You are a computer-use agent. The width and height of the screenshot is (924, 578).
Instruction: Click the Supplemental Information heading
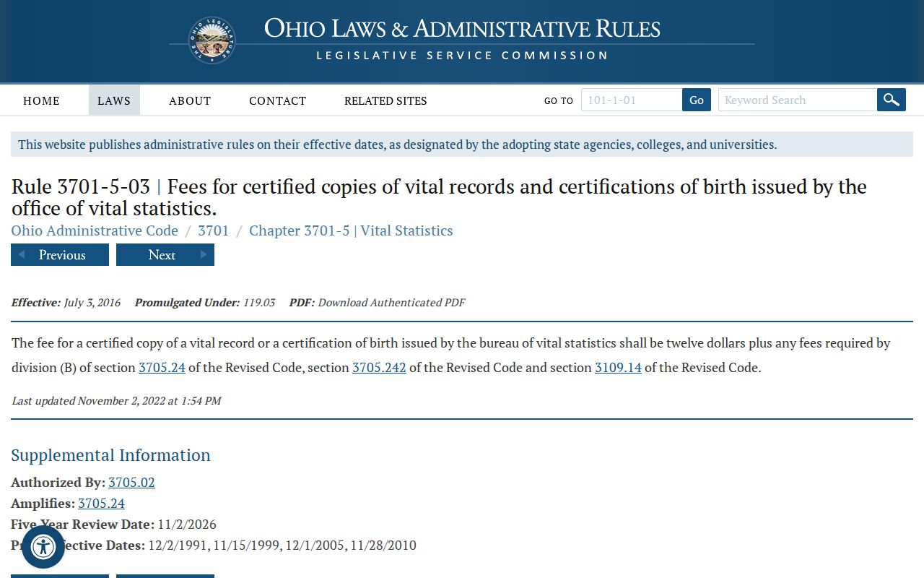(x=110, y=455)
